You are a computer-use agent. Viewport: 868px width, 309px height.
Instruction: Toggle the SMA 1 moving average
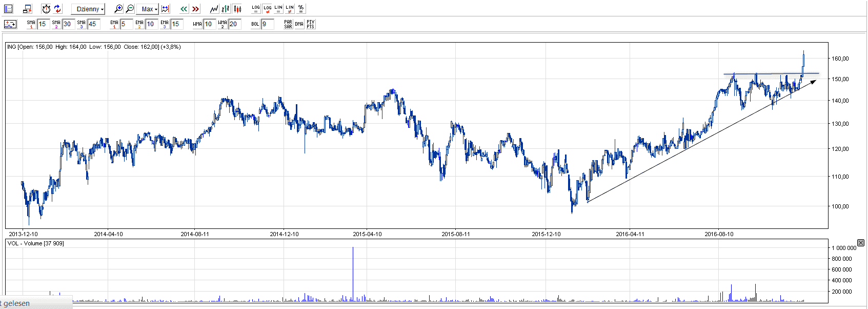[31, 24]
